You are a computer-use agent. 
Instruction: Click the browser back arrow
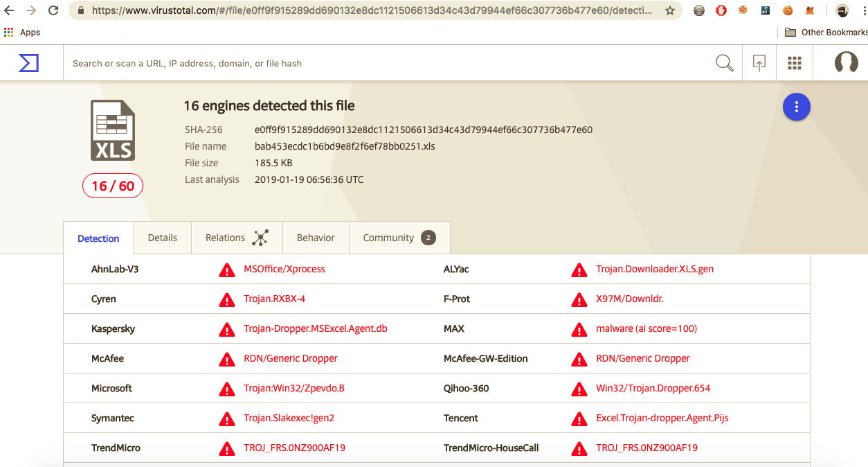pos(10,10)
